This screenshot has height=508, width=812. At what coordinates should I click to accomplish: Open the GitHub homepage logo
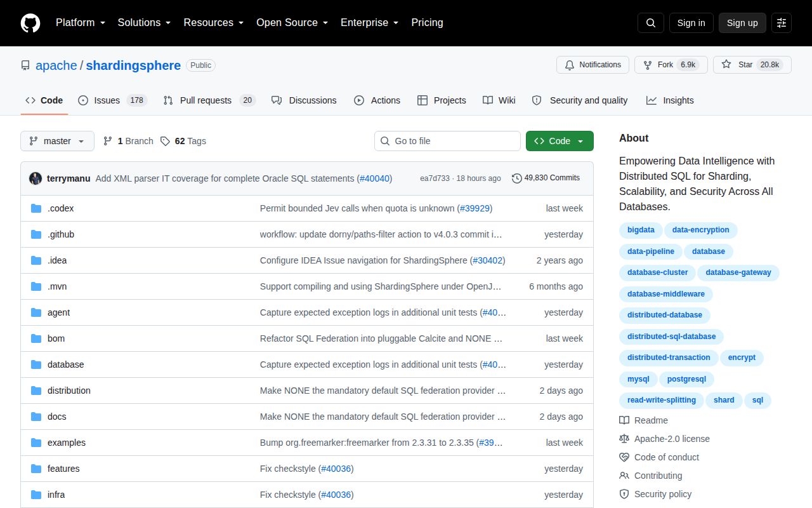pyautogui.click(x=30, y=23)
